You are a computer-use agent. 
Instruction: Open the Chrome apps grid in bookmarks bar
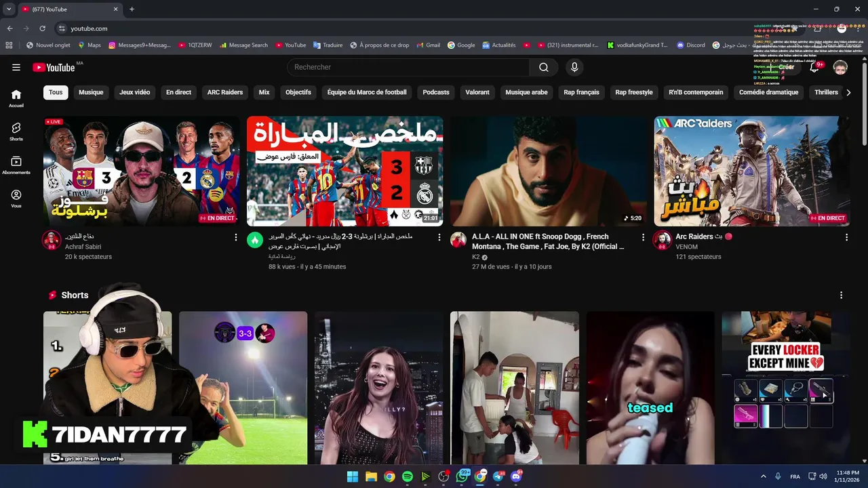point(9,45)
